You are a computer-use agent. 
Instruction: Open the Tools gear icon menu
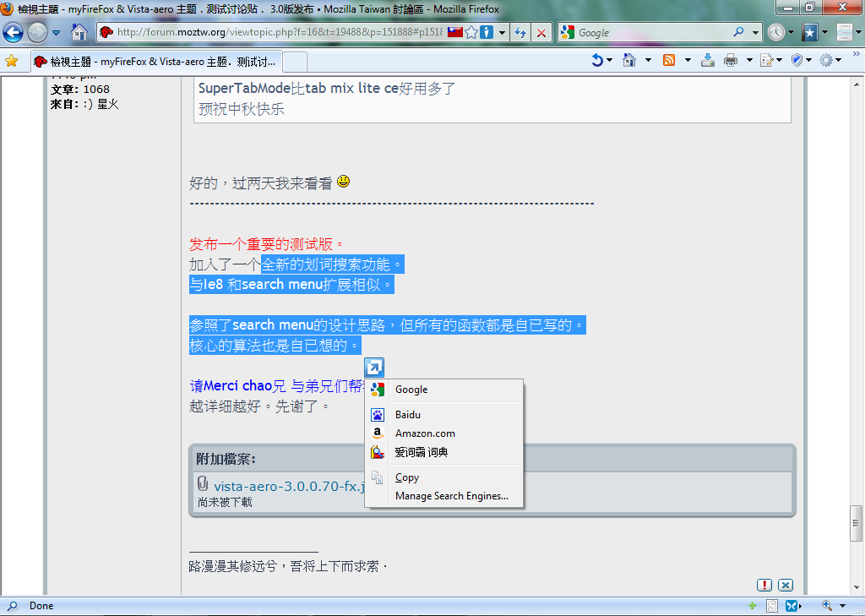click(x=826, y=60)
